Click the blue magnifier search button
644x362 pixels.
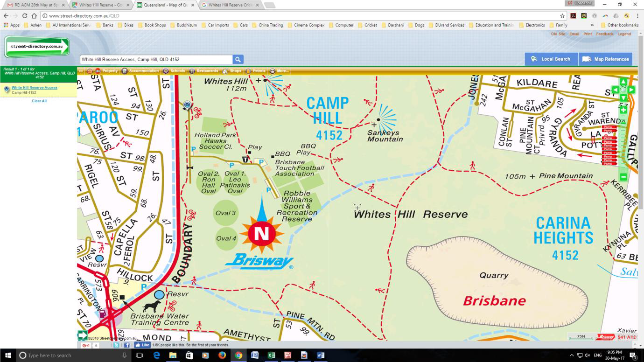pos(238,59)
